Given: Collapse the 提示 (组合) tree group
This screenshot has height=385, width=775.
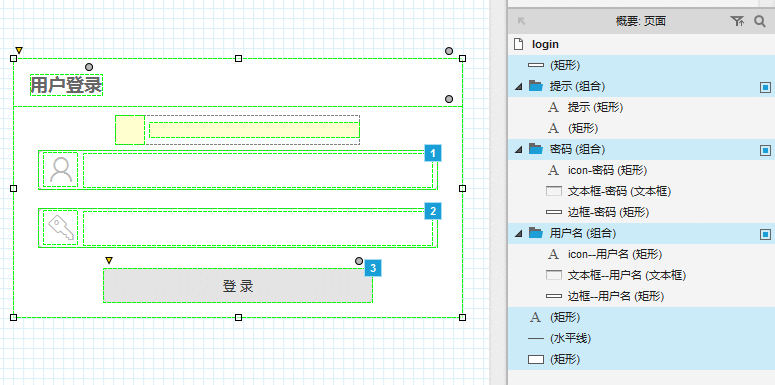Looking at the screenshot, I should point(518,87).
